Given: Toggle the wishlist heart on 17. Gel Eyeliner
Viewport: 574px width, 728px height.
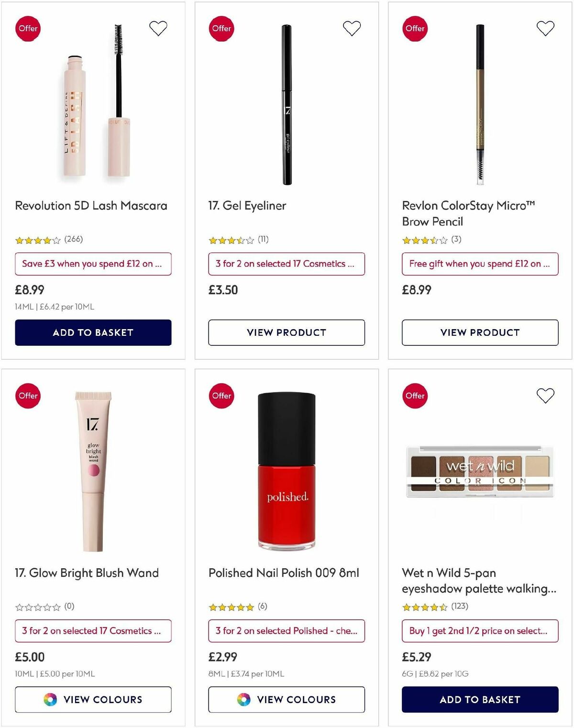Looking at the screenshot, I should point(352,28).
